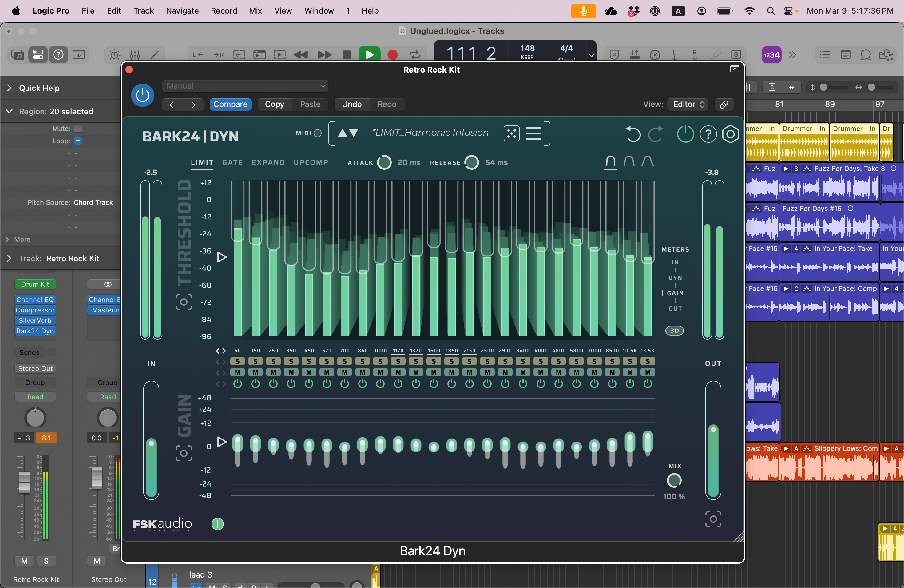The image size is (904, 588).
Task: Toggle the Cycle loop button
Action: (415, 55)
